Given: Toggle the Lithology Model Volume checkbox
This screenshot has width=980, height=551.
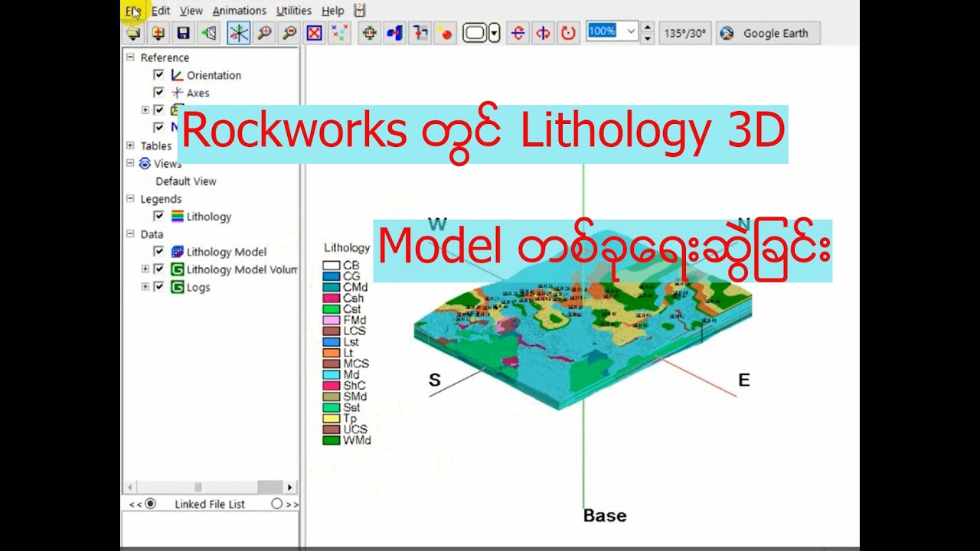Looking at the screenshot, I should pos(158,269).
